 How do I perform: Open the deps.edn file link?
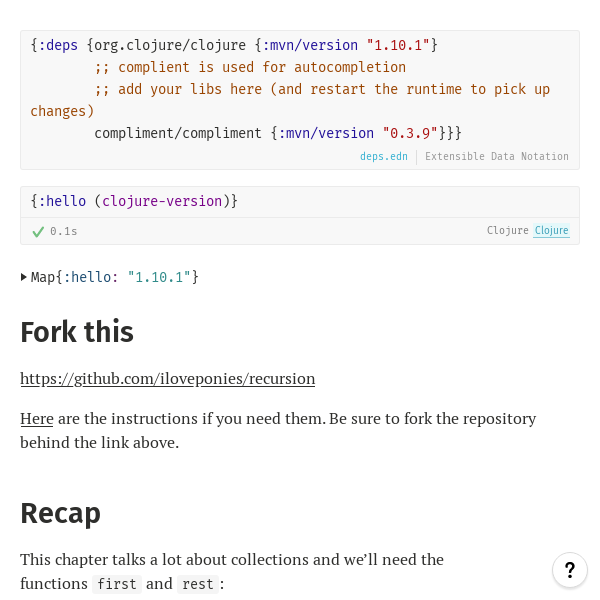pyautogui.click(x=384, y=157)
